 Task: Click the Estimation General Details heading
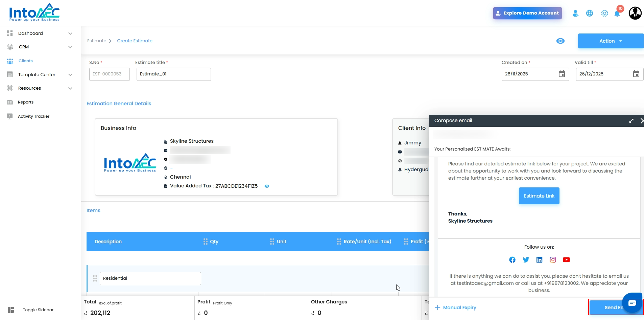(119, 104)
